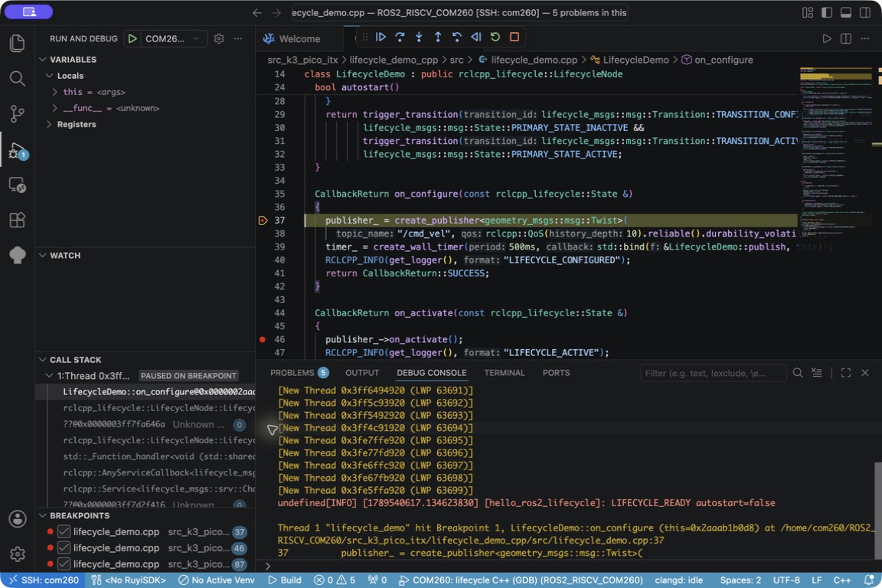Viewport: 882px width, 588px height.
Task: Open launch.json via gear icon
Action: pos(219,39)
